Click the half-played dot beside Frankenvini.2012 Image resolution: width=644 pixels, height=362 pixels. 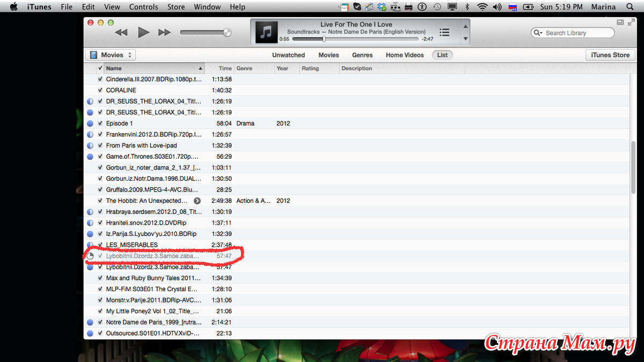tap(90, 135)
